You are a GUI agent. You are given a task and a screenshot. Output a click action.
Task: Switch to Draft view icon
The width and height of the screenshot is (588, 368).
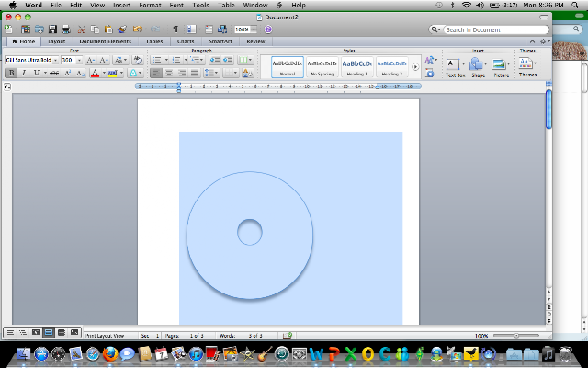pyautogui.click(x=10, y=332)
